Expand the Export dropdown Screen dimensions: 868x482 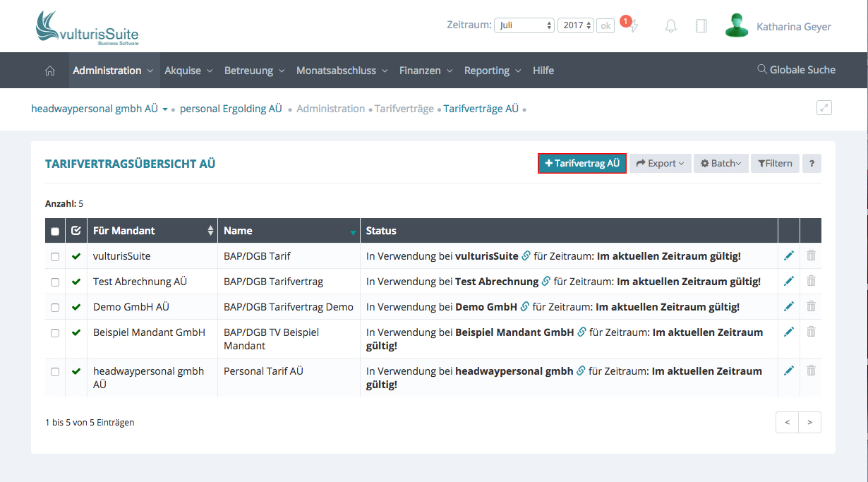[660, 163]
